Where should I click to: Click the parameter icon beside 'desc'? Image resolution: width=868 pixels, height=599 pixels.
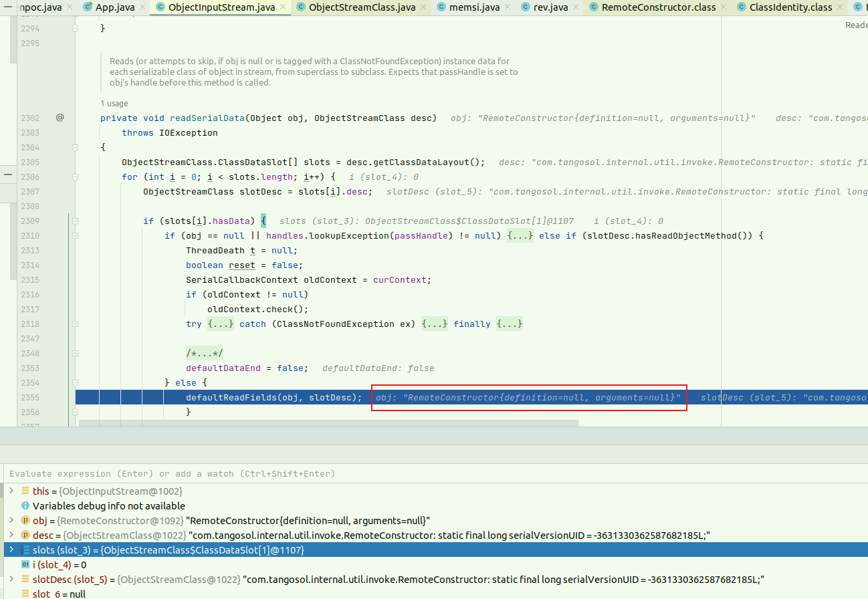[25, 535]
